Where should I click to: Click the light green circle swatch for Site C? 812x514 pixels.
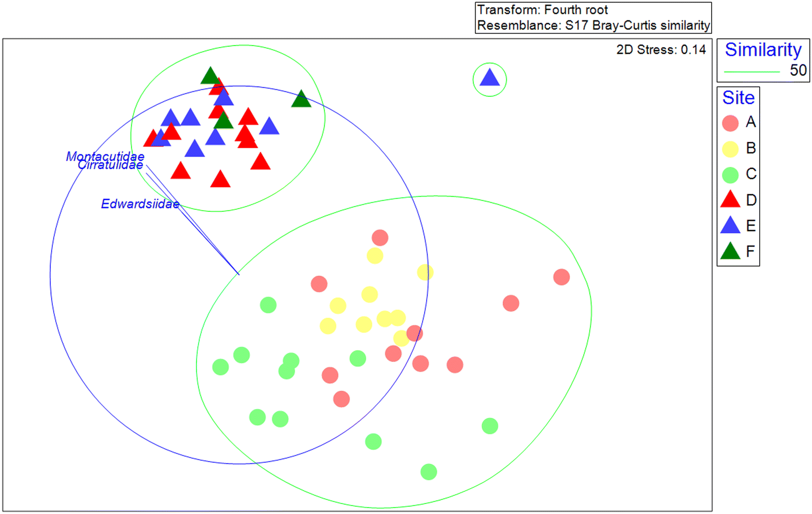click(730, 175)
